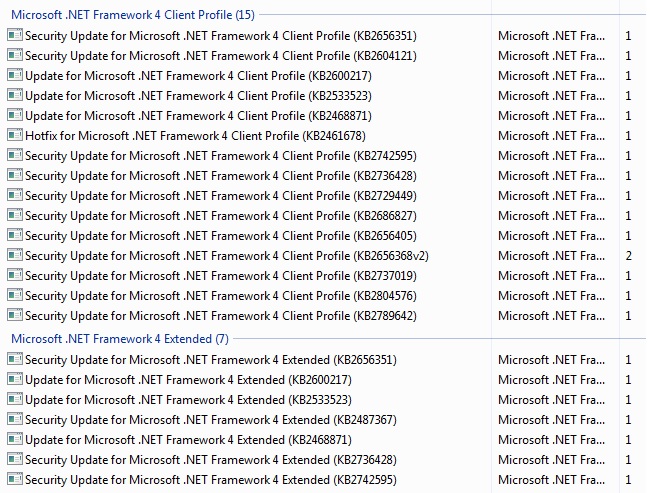Select Security Update for Framework 4 Extended (KB2656351)

(211, 359)
